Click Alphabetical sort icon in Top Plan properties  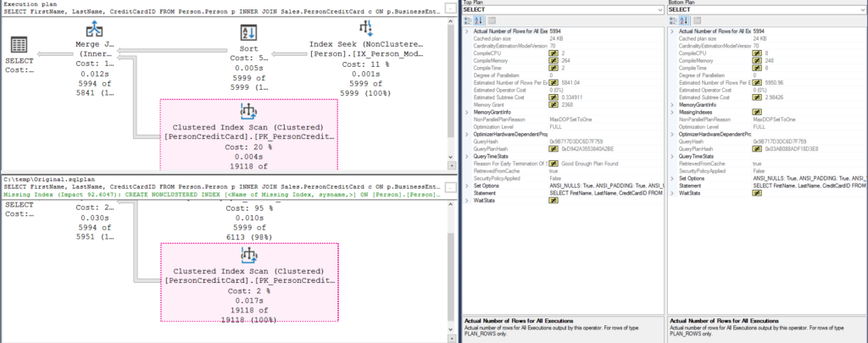[477, 20]
